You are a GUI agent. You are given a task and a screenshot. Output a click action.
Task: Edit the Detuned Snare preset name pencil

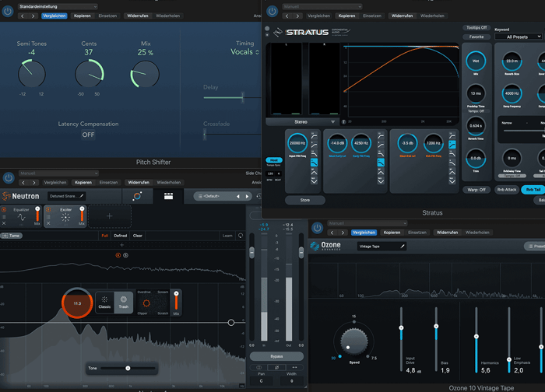click(x=81, y=196)
